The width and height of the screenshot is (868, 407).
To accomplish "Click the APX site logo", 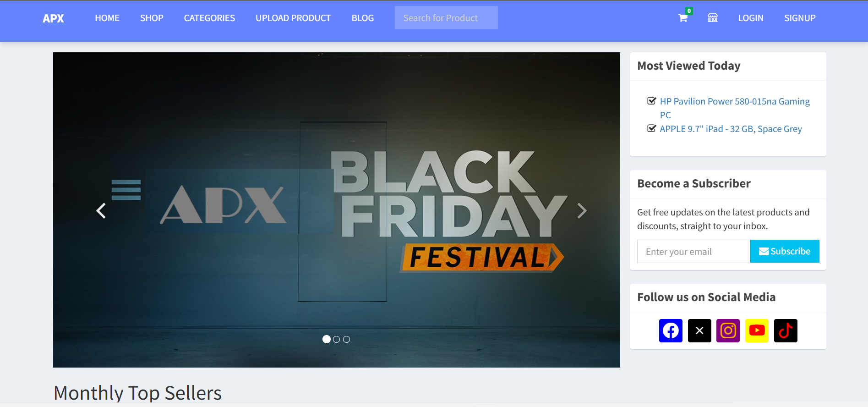I will tap(53, 18).
